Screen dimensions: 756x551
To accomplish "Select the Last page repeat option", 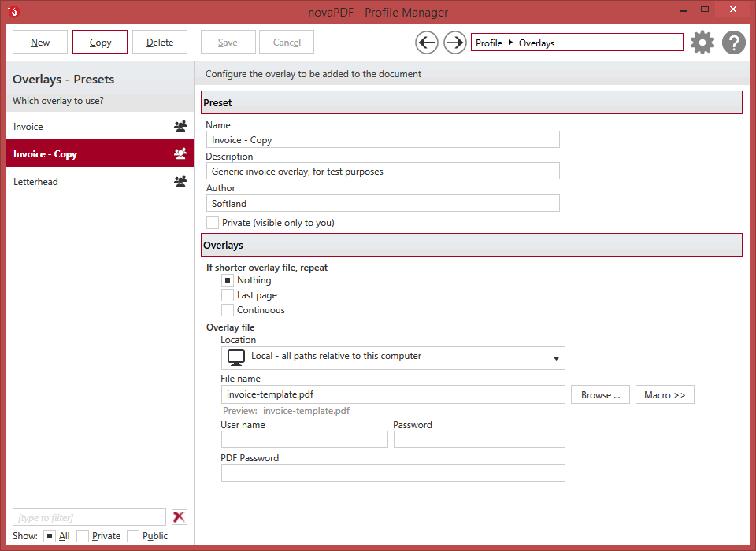I will 228,295.
